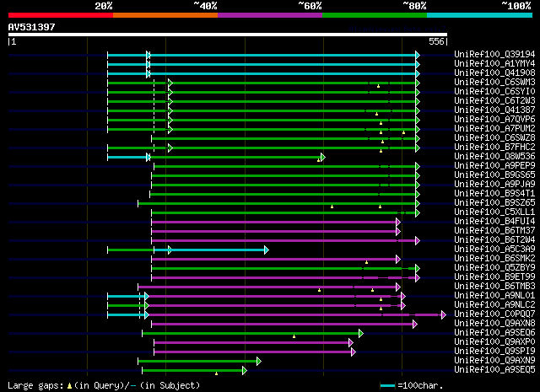
Task: Click the cyan 100char scale bar
Action: (387, 385)
